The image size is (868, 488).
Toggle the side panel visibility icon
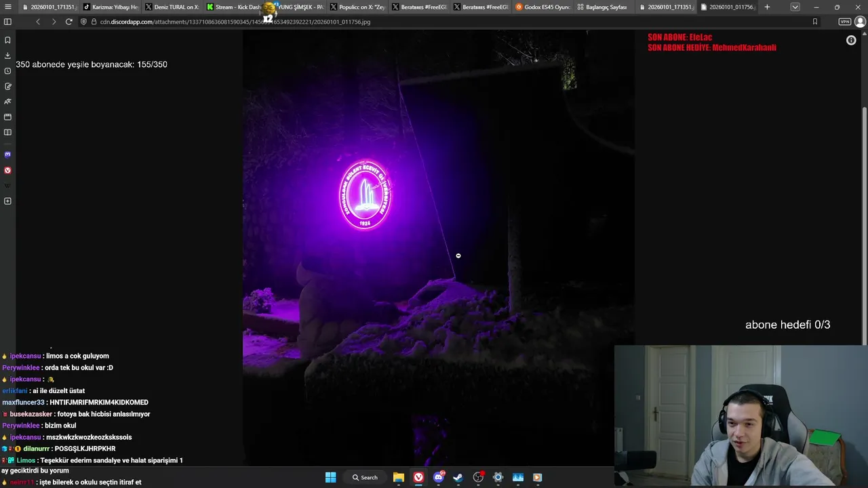tap(7, 22)
